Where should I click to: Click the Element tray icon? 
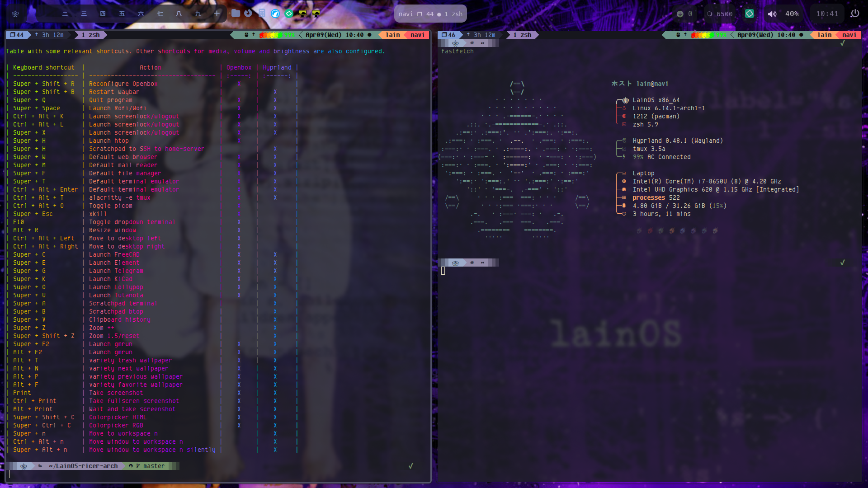pyautogui.click(x=749, y=14)
